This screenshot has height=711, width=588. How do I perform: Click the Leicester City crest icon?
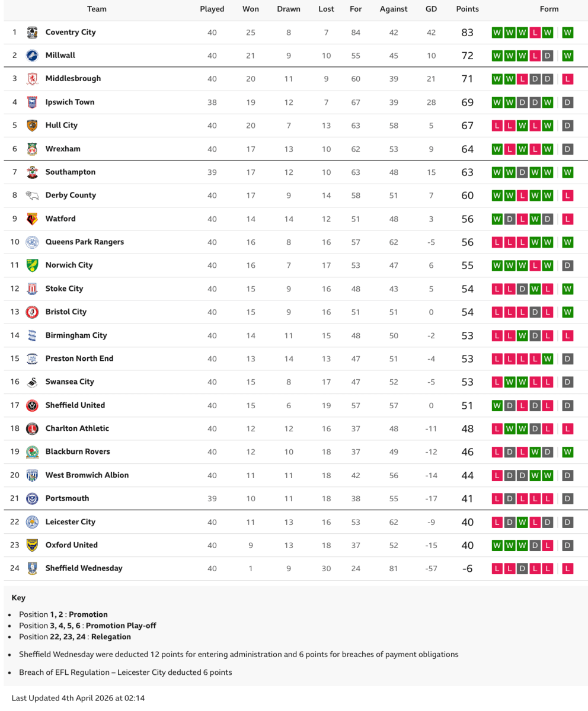[x=33, y=522]
